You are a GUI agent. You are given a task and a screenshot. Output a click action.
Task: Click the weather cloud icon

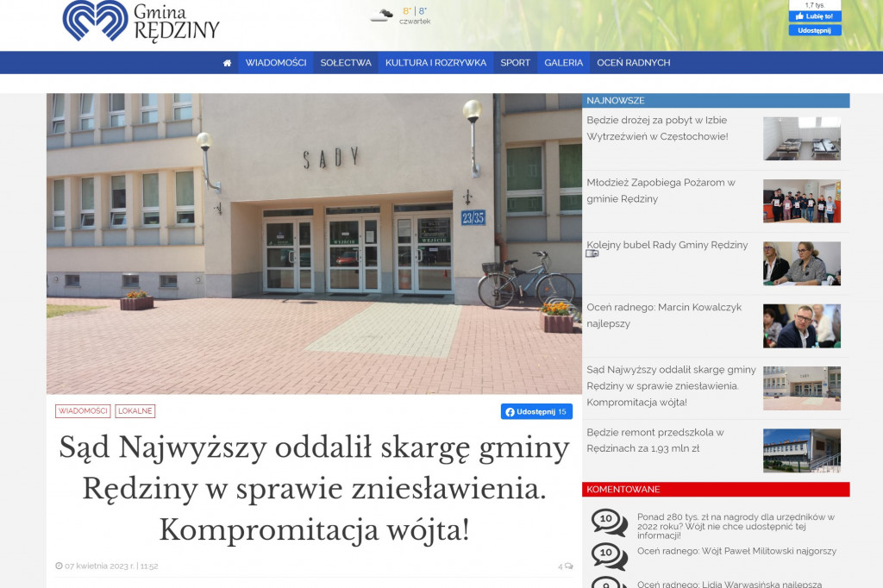pyautogui.click(x=382, y=15)
